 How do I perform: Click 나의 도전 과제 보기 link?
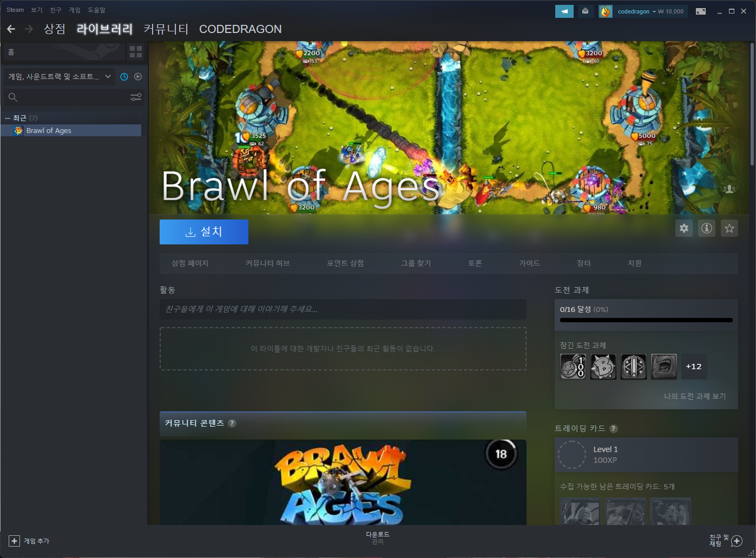pos(695,396)
